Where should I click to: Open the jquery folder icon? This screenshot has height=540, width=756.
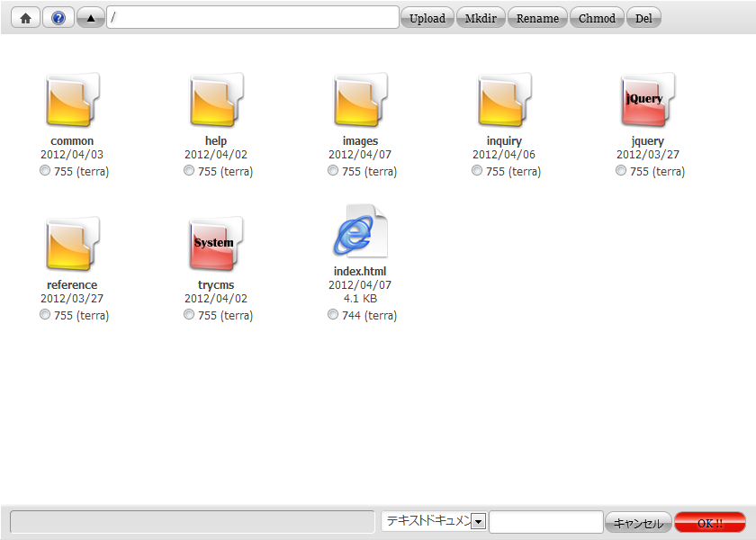pyautogui.click(x=648, y=101)
